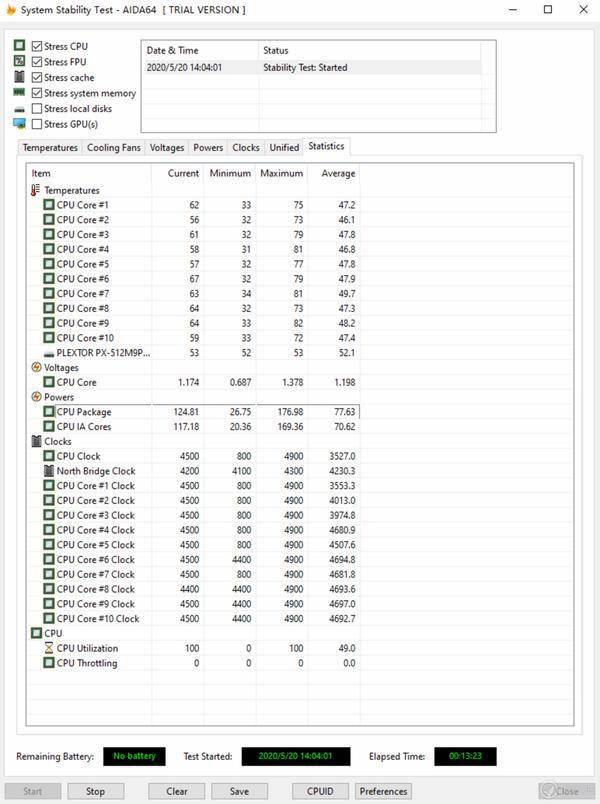Screen dimensions: 600x804
Task: Enable the Stress CPU checkbox
Action: coord(36,46)
